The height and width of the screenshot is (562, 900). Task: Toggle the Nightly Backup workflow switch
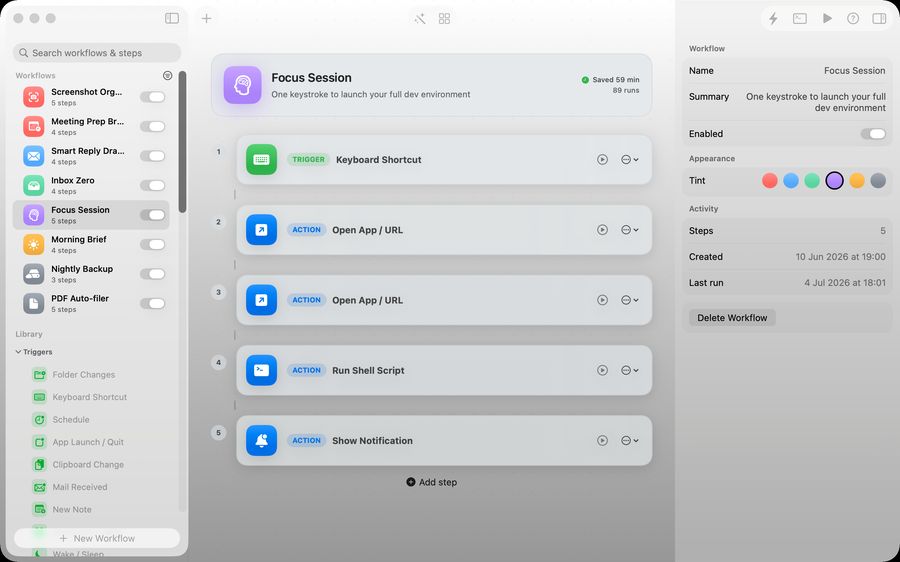pyautogui.click(x=153, y=274)
